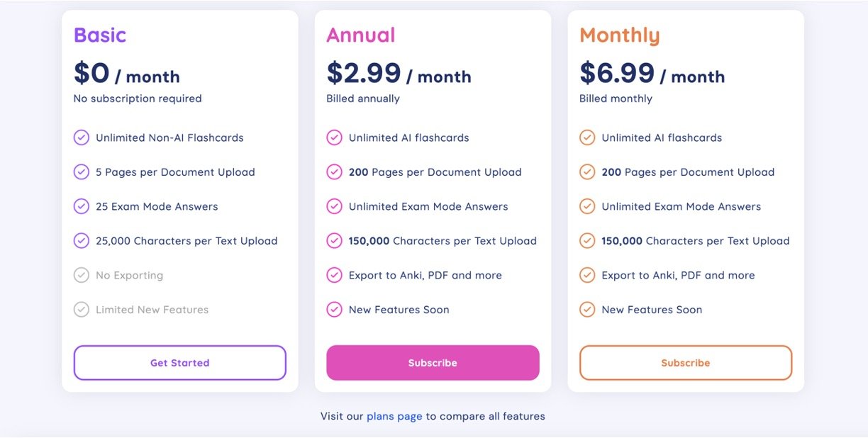Click gray checkmark icon next to No Exporting
The height and width of the screenshot is (438, 868).
pyautogui.click(x=82, y=275)
